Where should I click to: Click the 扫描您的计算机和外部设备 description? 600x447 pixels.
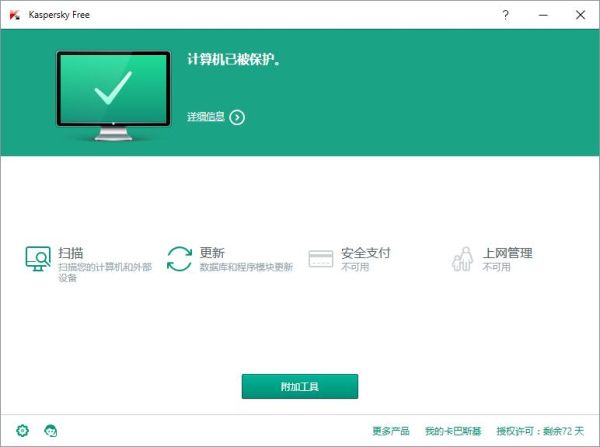[105, 272]
